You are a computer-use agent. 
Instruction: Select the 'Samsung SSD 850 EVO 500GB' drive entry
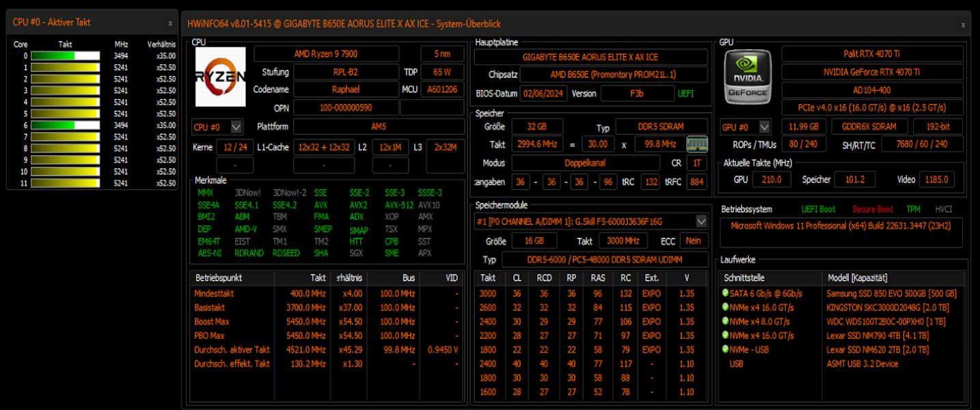[x=891, y=293]
